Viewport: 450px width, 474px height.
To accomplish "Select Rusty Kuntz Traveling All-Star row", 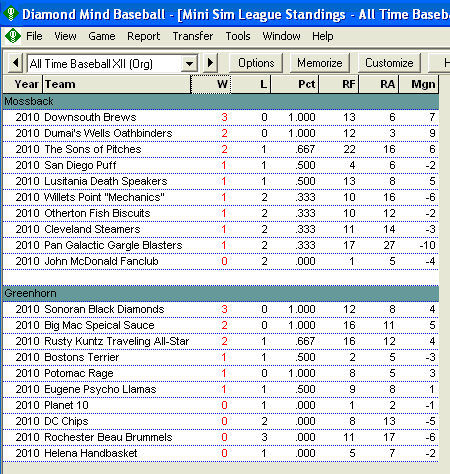I will (221, 341).
